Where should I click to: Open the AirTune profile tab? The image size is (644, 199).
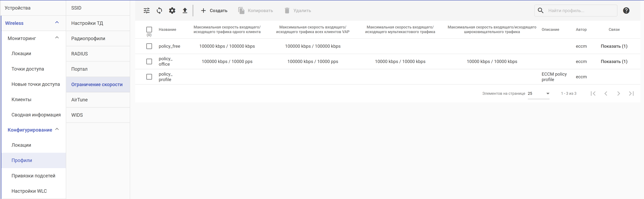click(79, 100)
